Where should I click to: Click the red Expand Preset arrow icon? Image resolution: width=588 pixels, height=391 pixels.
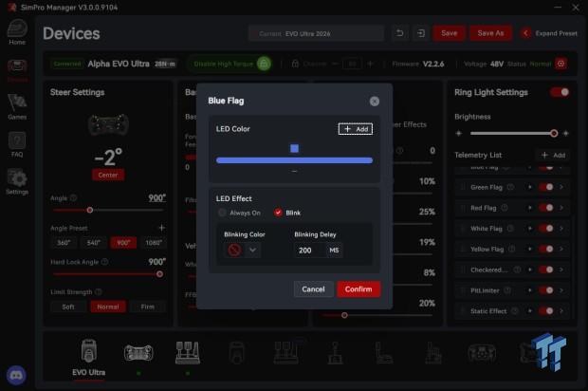[x=525, y=33]
